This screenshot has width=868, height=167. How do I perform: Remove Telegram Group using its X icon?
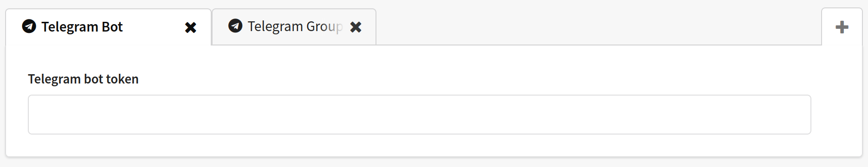(x=356, y=27)
